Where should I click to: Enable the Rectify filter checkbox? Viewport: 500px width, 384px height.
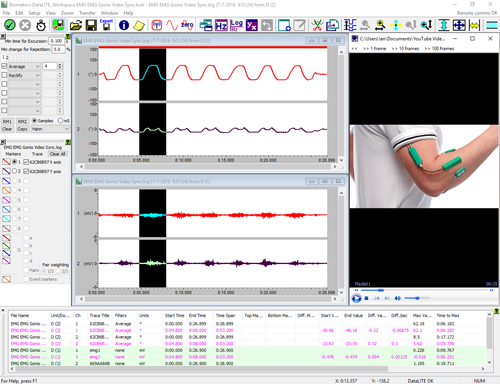[4, 75]
